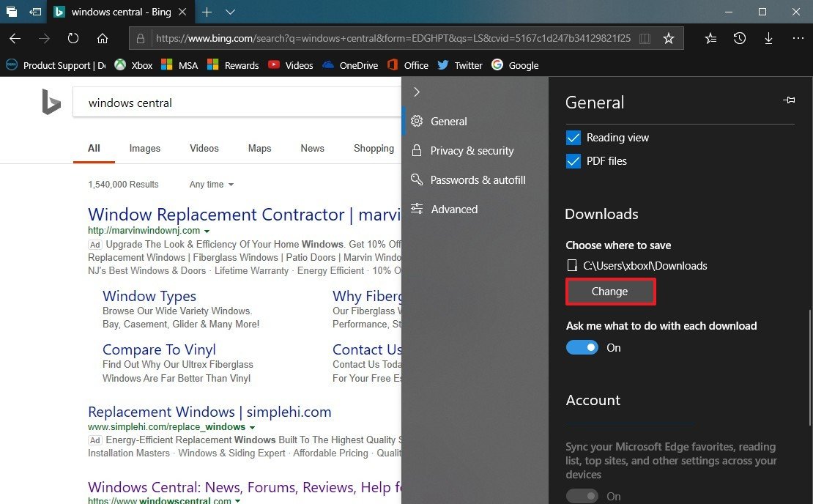Close the windows central Bing tab
Screen dimensions: 813x504
coord(182,12)
